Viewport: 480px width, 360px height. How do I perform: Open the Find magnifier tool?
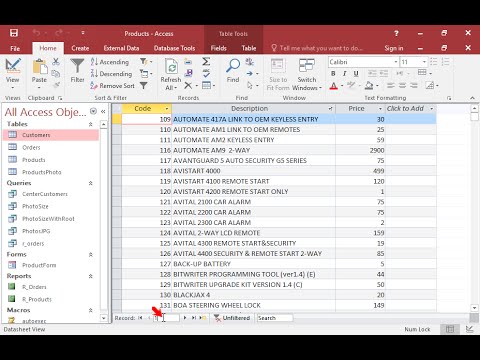[x=233, y=71]
